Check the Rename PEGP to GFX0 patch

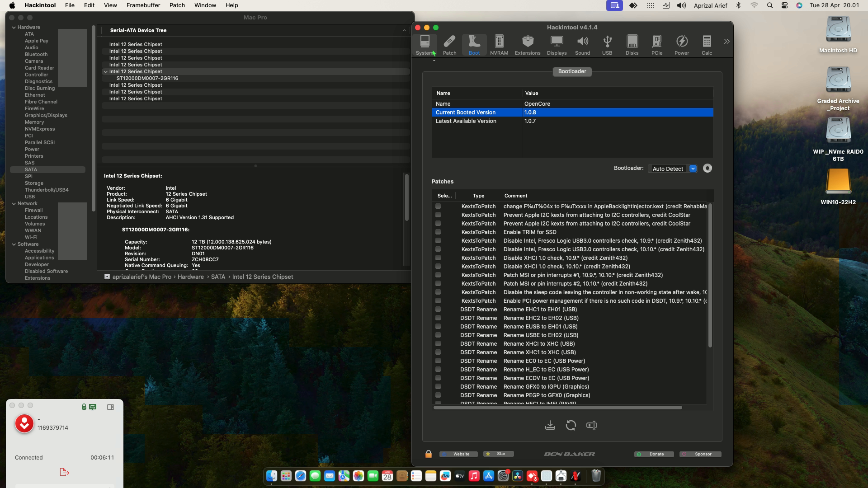click(438, 395)
